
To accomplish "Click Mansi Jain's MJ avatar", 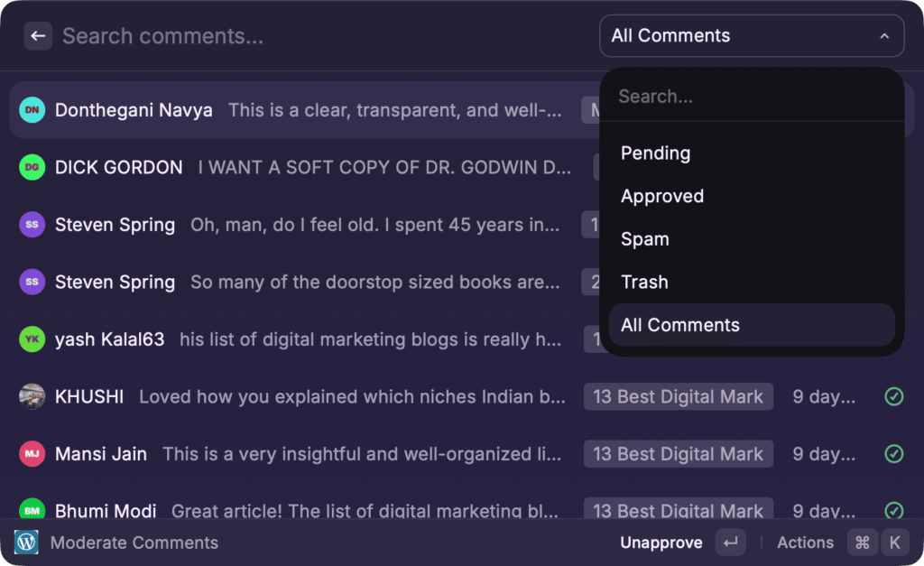I will [30, 454].
